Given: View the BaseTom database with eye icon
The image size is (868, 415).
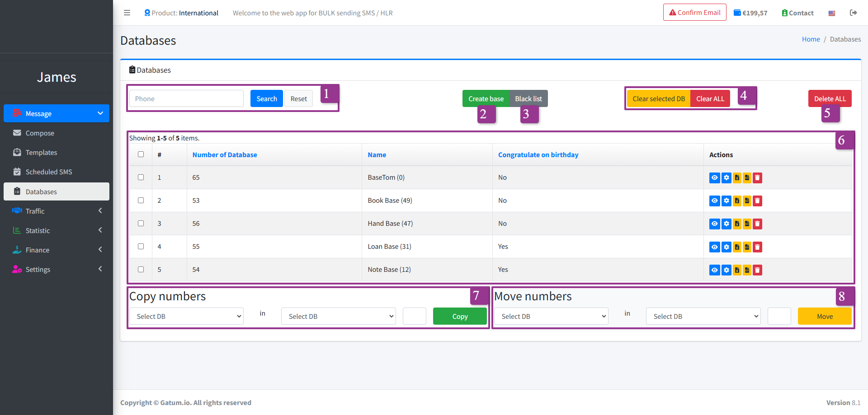Looking at the screenshot, I should coord(714,178).
